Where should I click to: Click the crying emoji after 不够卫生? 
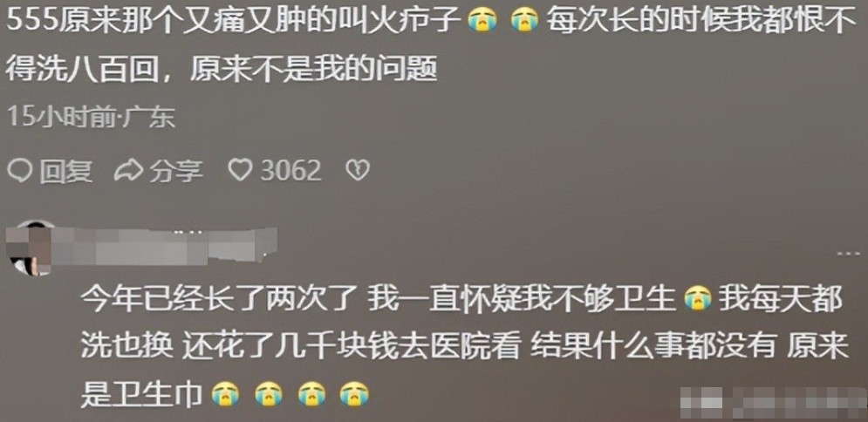tap(698, 300)
